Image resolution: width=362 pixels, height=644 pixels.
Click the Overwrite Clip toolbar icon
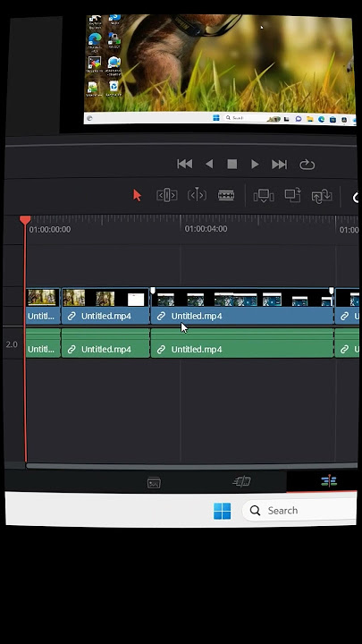pos(293,196)
